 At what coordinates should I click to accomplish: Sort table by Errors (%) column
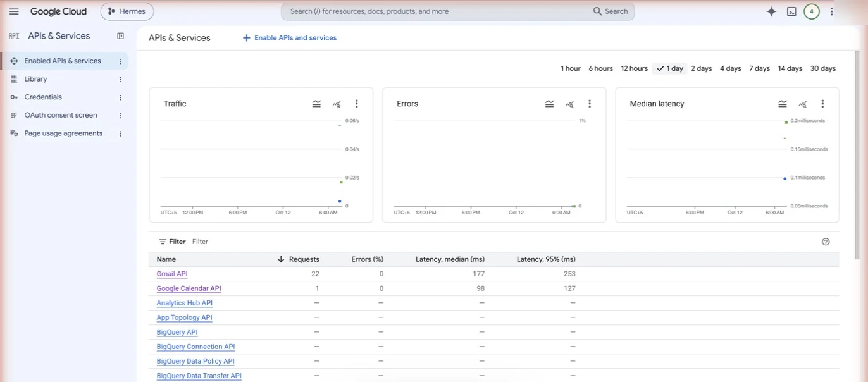(x=368, y=259)
